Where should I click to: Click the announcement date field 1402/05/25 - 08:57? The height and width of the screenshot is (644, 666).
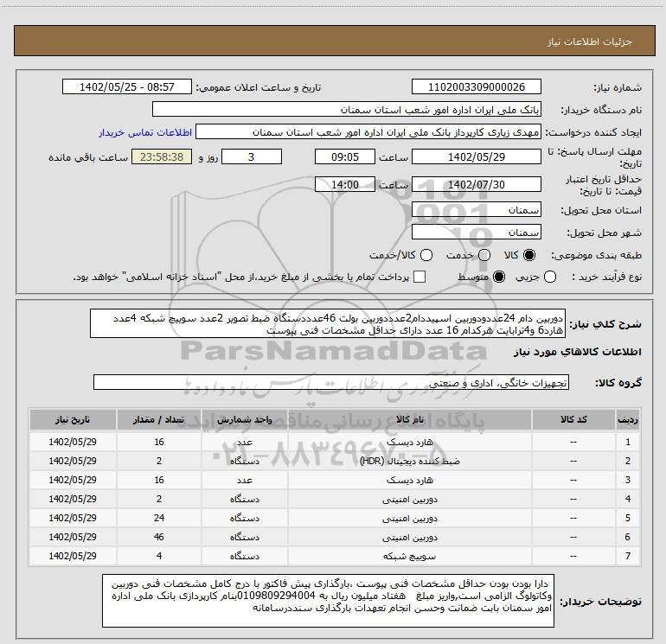(127, 86)
